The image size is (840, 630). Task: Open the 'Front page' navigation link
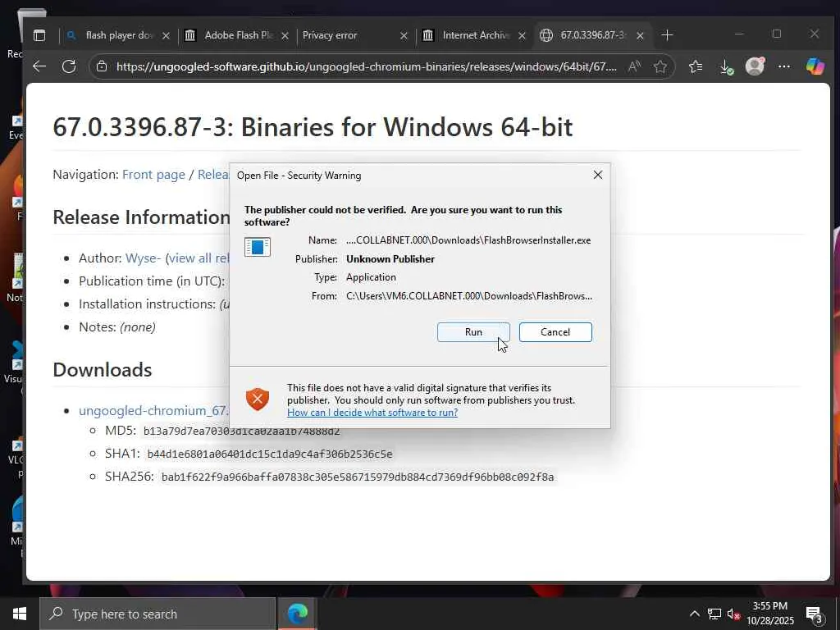(x=153, y=175)
